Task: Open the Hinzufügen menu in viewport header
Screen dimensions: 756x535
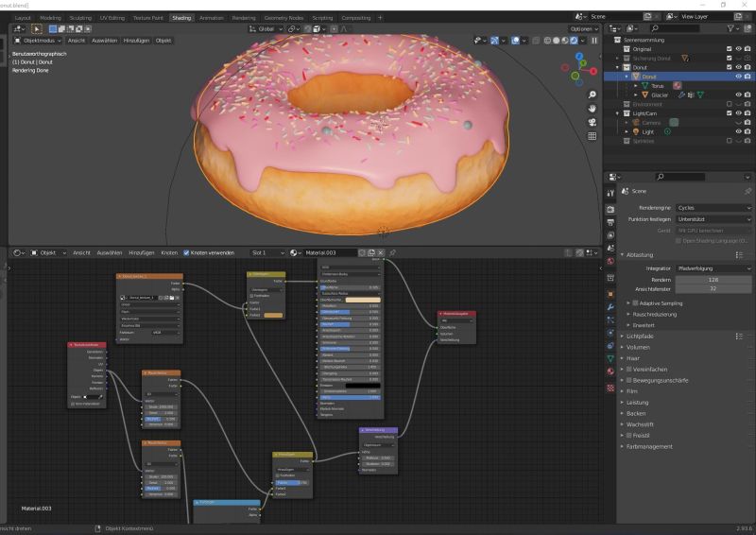Action: pos(136,41)
